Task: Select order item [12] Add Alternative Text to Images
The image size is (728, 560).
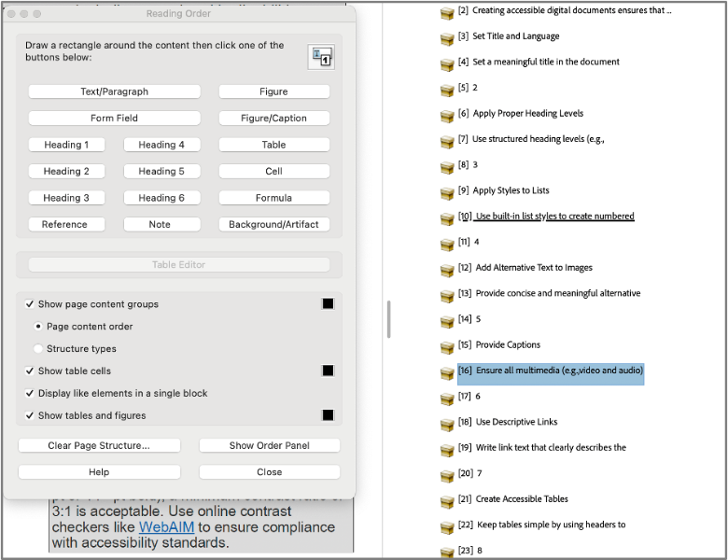Action: point(525,268)
